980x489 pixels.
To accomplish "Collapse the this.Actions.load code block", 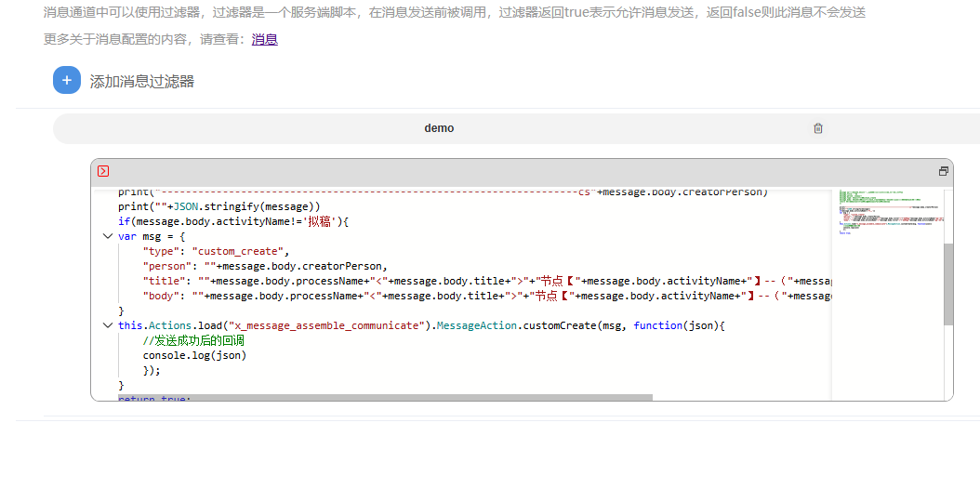I will (x=108, y=325).
